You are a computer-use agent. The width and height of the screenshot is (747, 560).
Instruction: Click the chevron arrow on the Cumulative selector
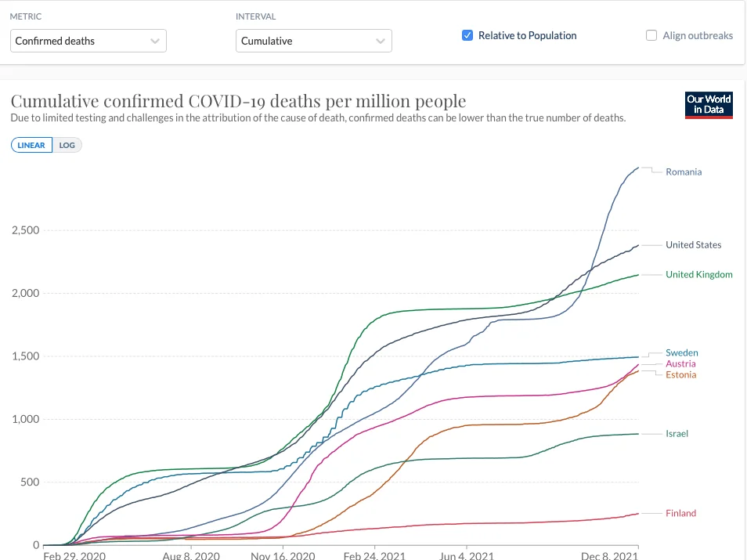click(381, 41)
